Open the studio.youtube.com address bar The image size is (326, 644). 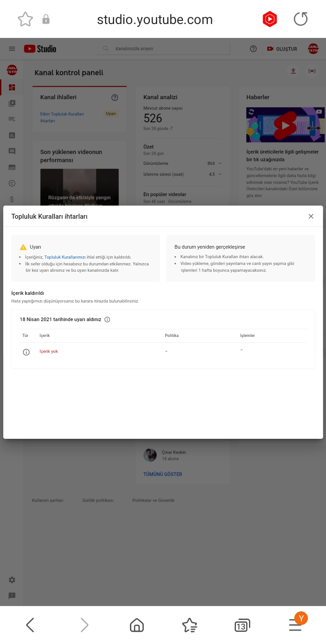tap(155, 19)
